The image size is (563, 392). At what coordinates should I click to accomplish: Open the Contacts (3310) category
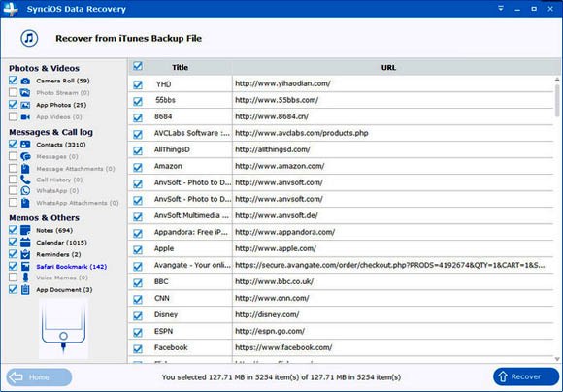click(x=61, y=145)
